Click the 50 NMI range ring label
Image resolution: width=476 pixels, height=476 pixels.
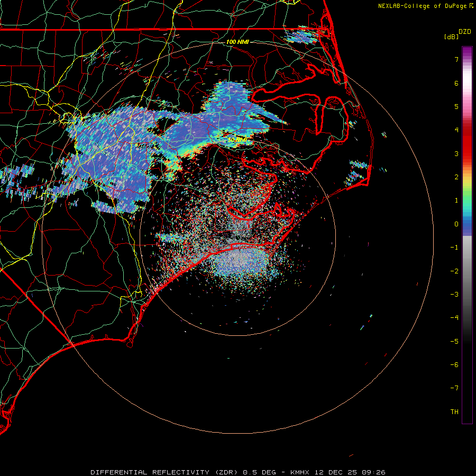(237, 140)
